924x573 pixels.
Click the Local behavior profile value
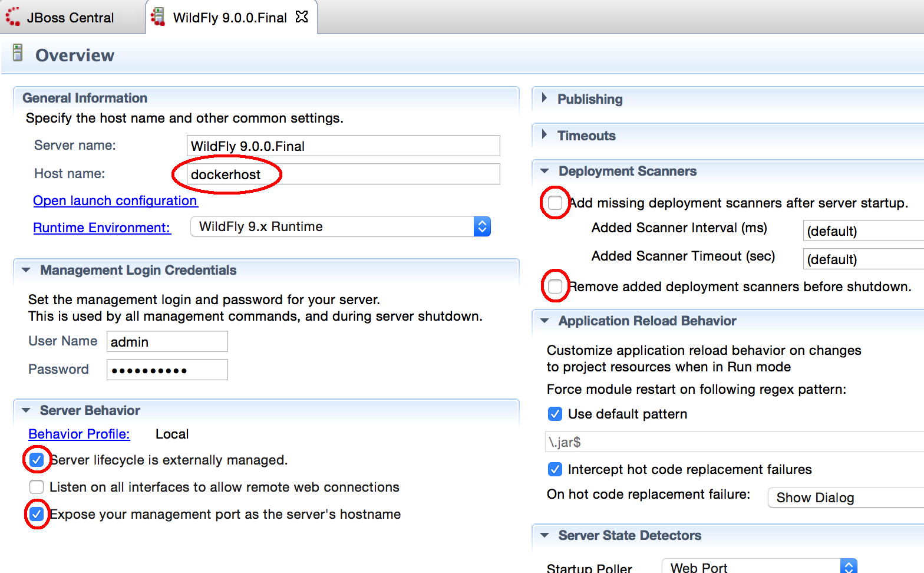(x=172, y=434)
